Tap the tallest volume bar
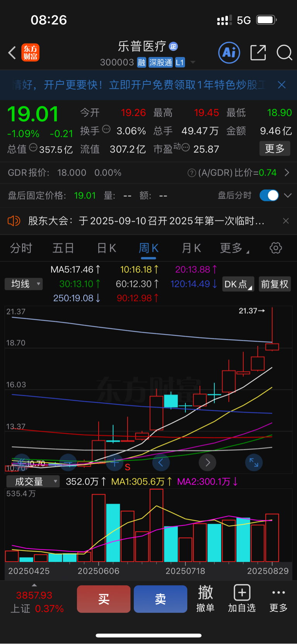The width and height of the screenshot is (297, 644). [x=157, y=525]
